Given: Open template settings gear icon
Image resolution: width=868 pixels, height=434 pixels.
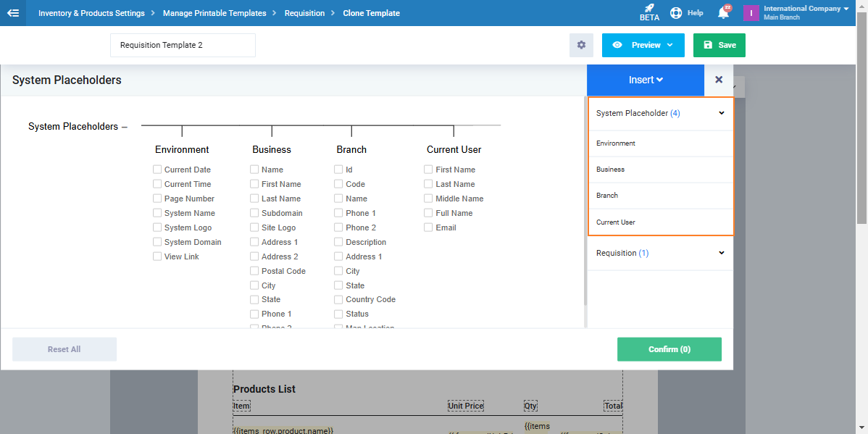Looking at the screenshot, I should (x=581, y=45).
